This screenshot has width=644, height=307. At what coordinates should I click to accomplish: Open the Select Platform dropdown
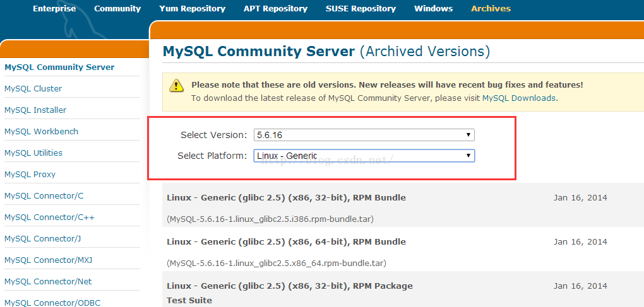pos(364,156)
